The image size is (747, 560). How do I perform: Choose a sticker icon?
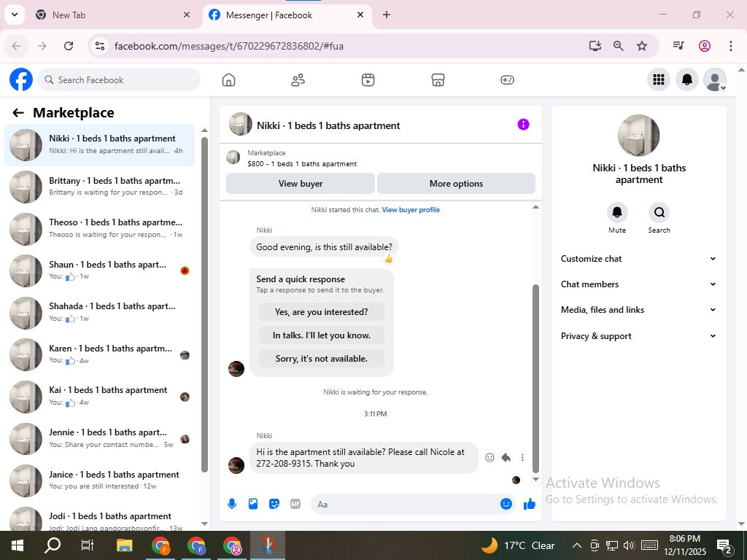coord(274,504)
